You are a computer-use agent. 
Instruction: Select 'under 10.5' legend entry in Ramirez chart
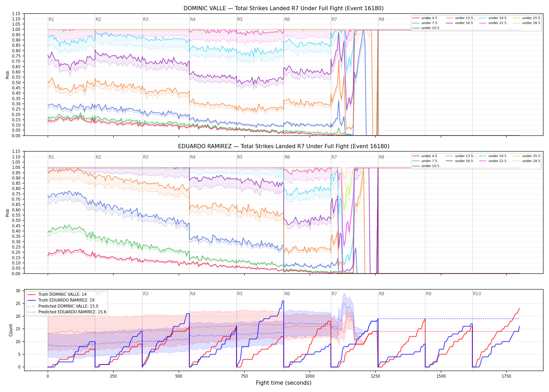point(426,166)
